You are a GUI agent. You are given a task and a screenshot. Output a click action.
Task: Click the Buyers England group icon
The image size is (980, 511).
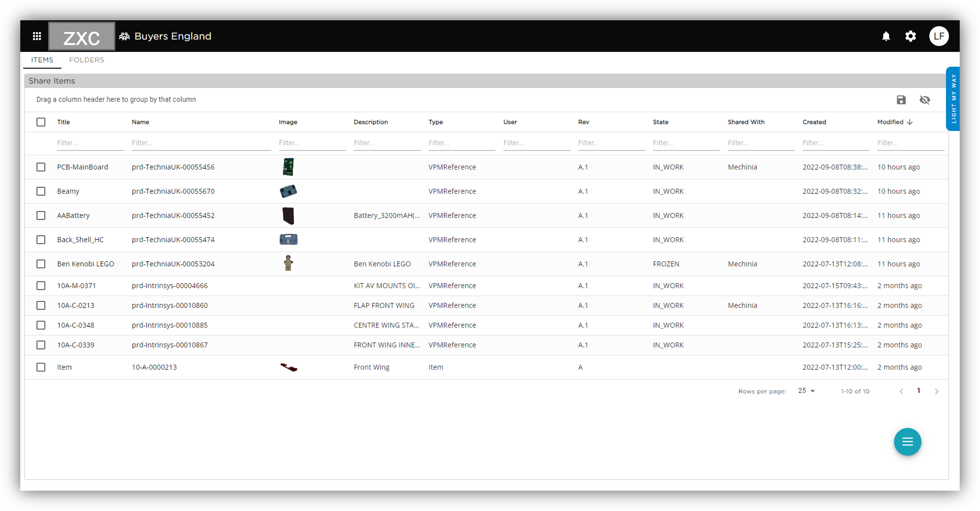[x=124, y=36]
